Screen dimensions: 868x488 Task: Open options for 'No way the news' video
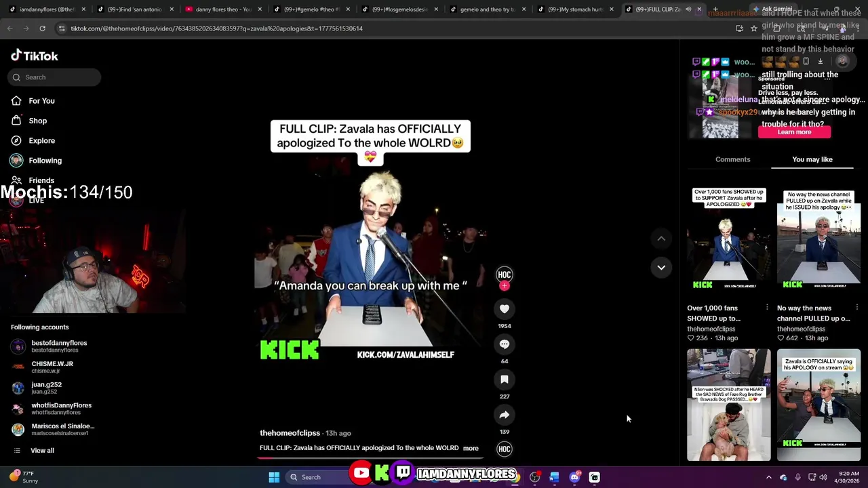click(x=857, y=308)
